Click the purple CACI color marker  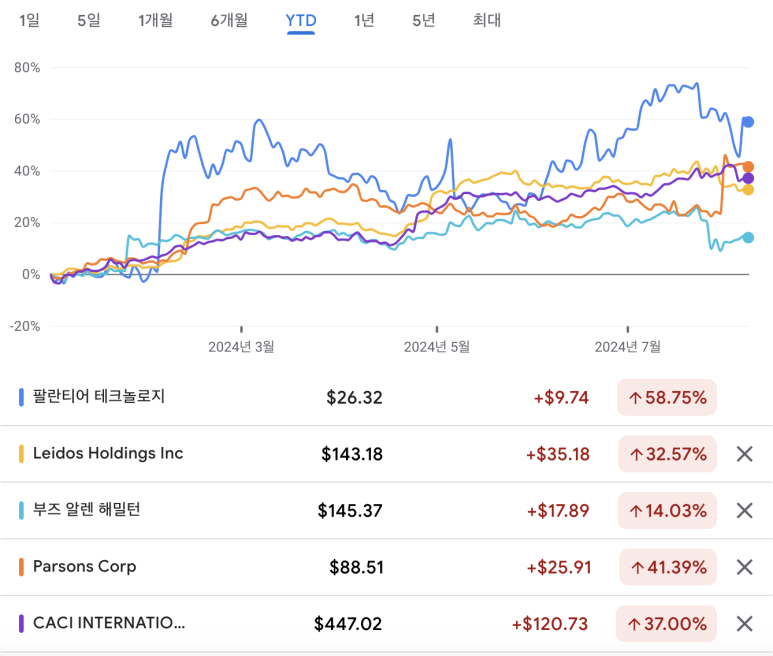coord(21,624)
